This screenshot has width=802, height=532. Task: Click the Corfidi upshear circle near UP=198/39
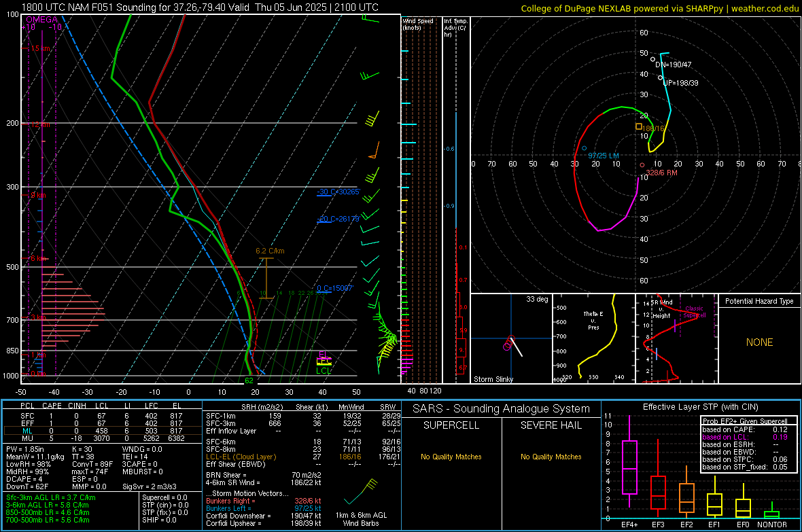click(x=661, y=77)
